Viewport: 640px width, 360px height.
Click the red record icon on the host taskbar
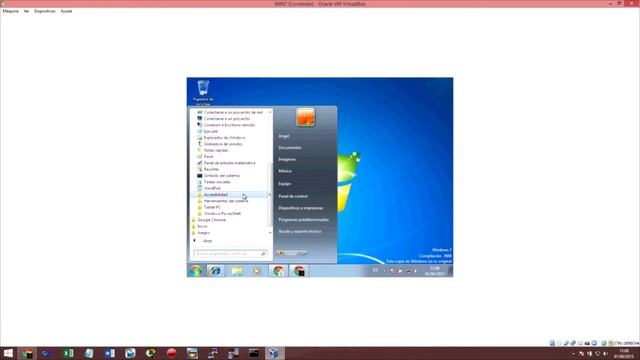click(x=171, y=353)
